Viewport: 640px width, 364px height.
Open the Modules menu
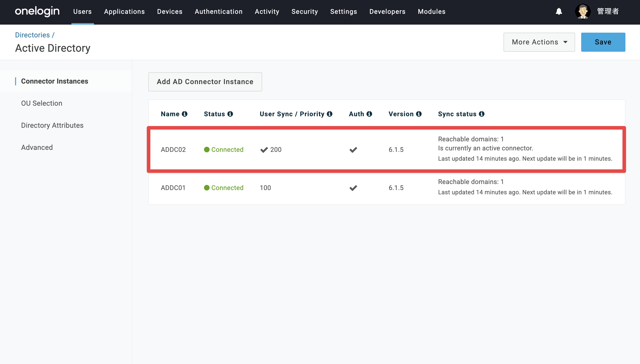tap(432, 12)
